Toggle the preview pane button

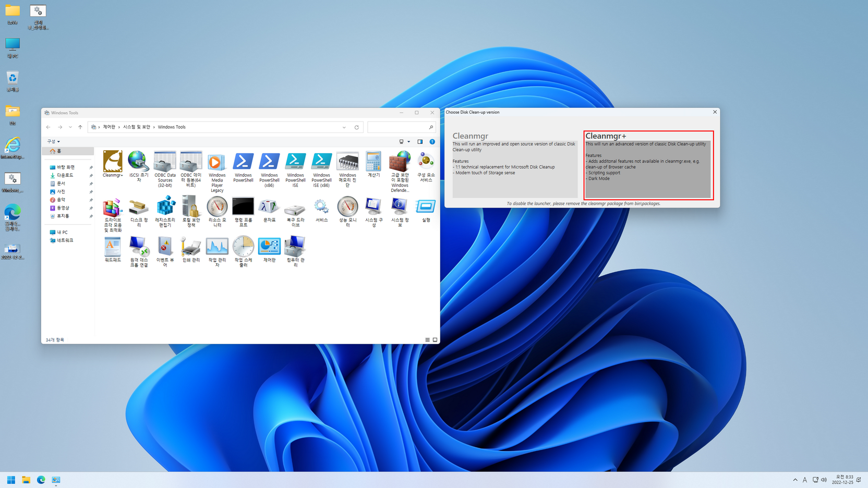point(420,142)
